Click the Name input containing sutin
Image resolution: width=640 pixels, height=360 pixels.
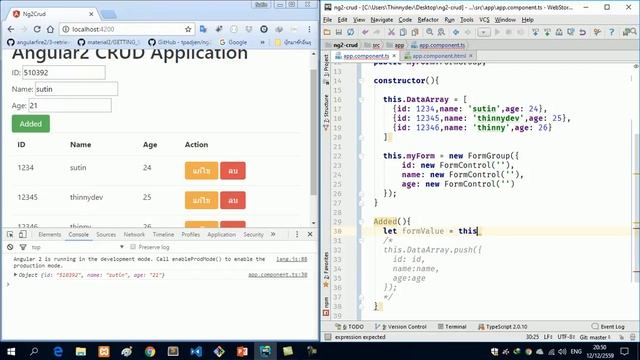[x=76, y=89]
